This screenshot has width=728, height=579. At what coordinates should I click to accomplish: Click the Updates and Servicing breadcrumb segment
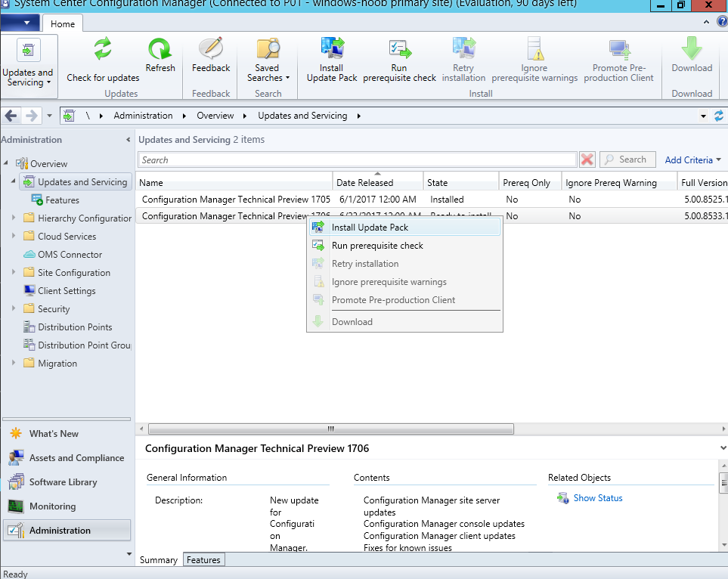click(x=302, y=116)
